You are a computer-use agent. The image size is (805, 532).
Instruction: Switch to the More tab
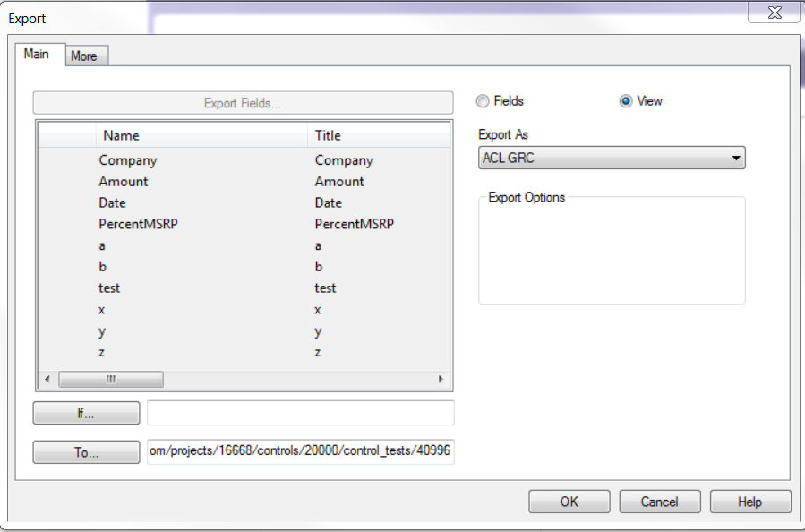tap(87, 56)
